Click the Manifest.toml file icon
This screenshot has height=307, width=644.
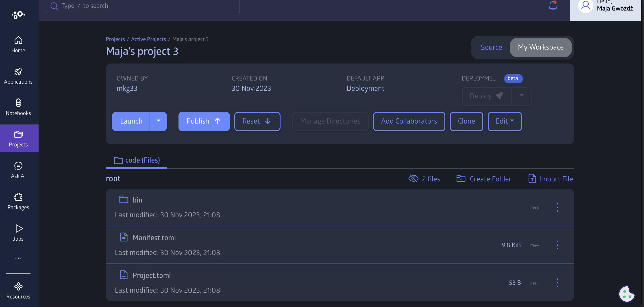[x=124, y=237]
